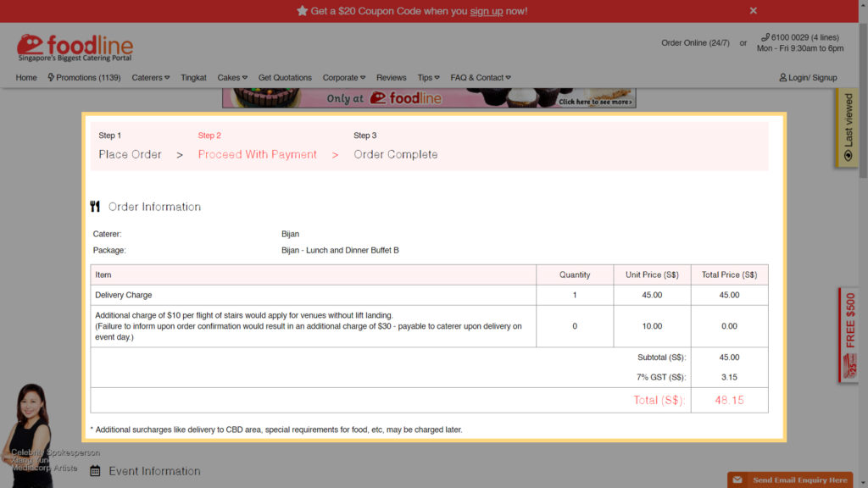Screen dimensions: 868x488
Task: Go to Get Quotations
Action: [285, 78]
